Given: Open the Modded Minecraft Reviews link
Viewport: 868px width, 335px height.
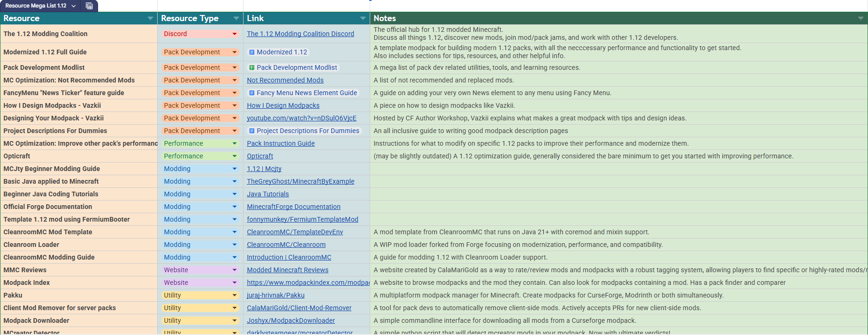Looking at the screenshot, I should (x=288, y=270).
